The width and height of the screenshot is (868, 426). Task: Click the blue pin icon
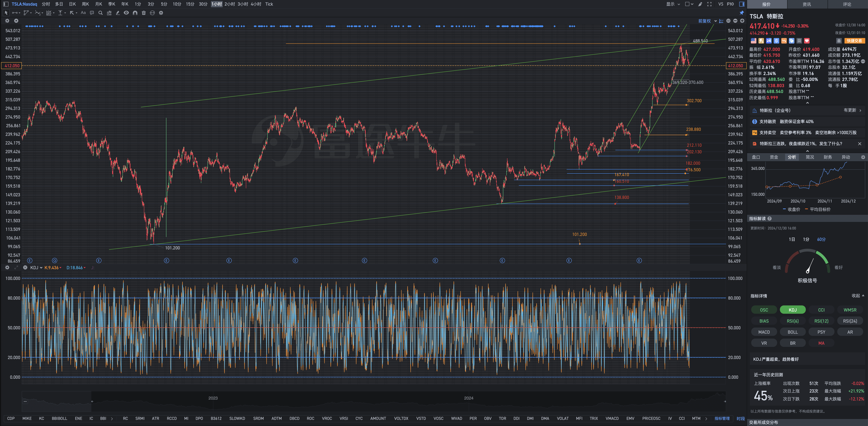pyautogui.click(x=742, y=13)
